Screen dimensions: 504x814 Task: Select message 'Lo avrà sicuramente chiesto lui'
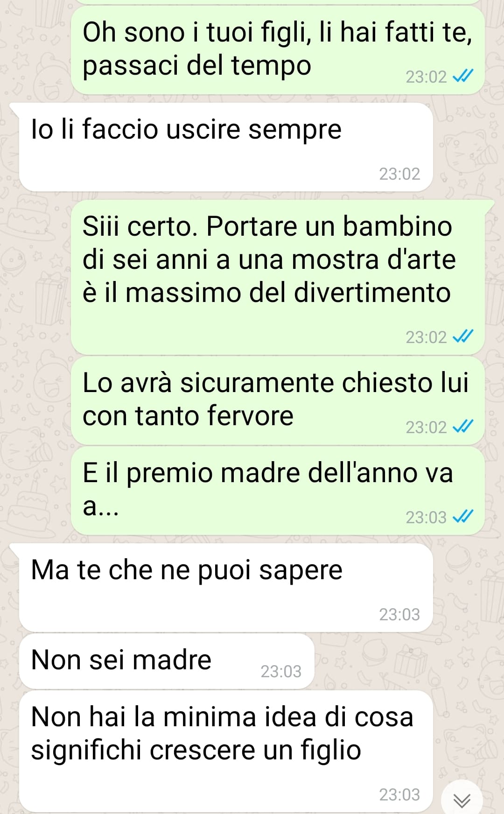click(278, 400)
